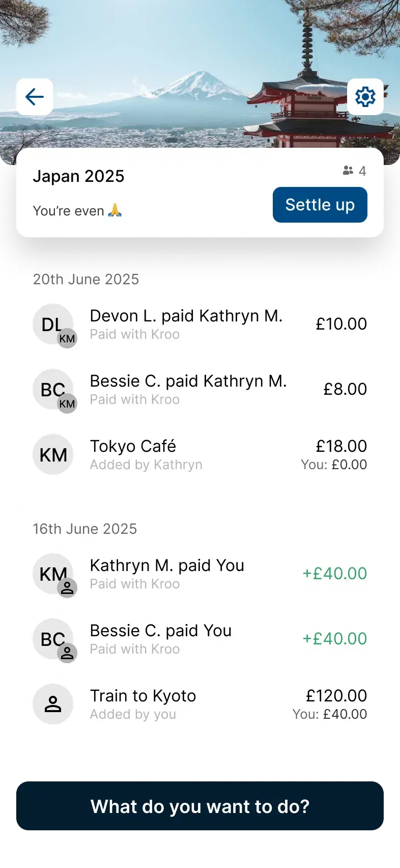Tap the group members count icon

click(x=354, y=171)
